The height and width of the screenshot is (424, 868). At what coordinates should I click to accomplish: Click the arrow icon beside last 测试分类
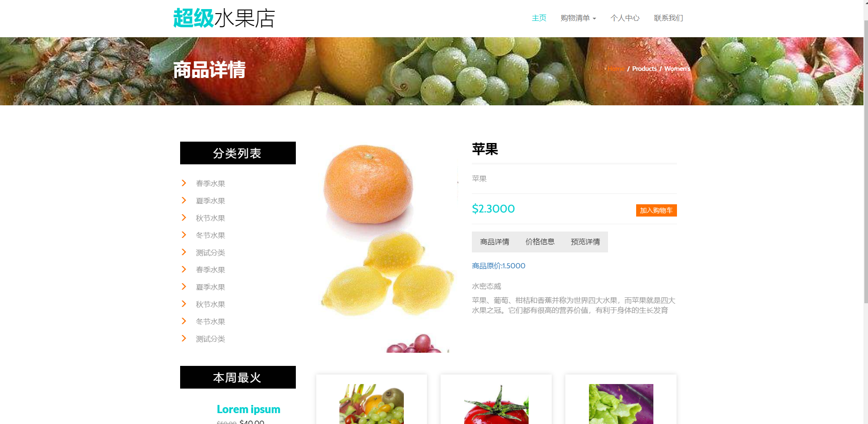pos(184,338)
